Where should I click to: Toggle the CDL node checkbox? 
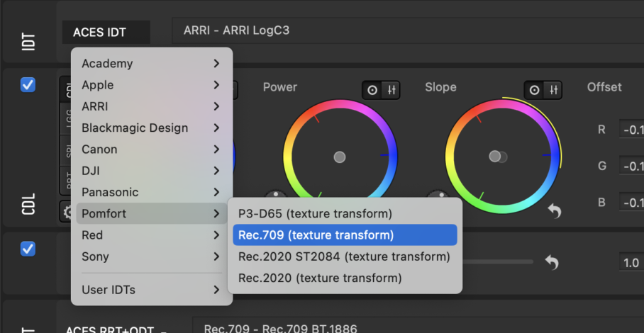tap(28, 85)
